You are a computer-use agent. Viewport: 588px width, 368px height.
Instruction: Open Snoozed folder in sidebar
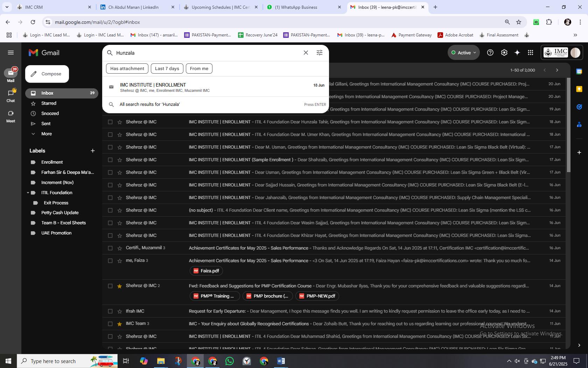50,114
